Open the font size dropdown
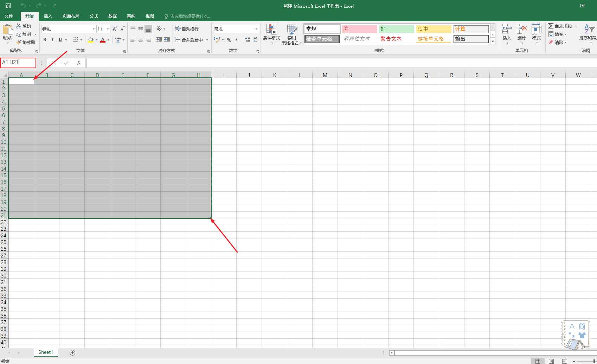The height and width of the screenshot is (364, 597). (108, 29)
